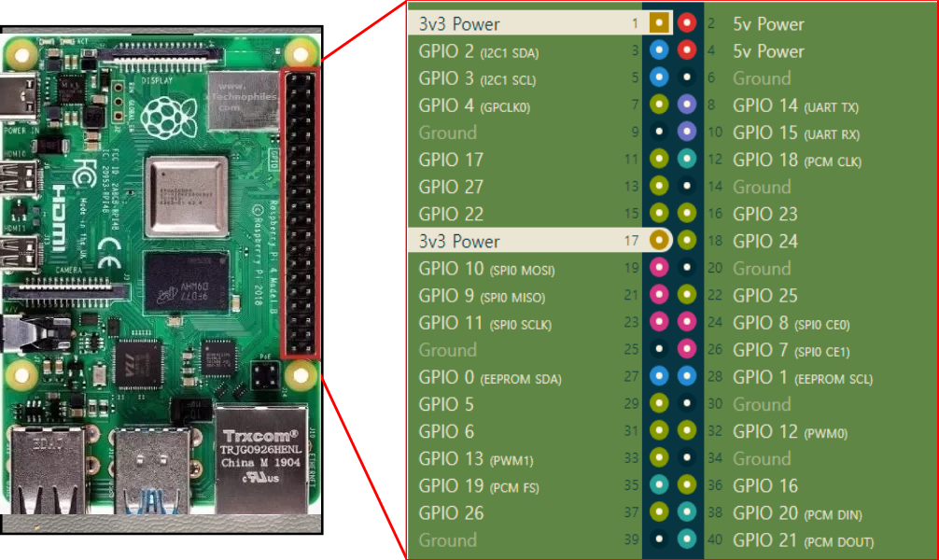The width and height of the screenshot is (939, 560).
Task: Click the teal pin 12 dot for GPIO 18
Action: pyautogui.click(x=687, y=160)
